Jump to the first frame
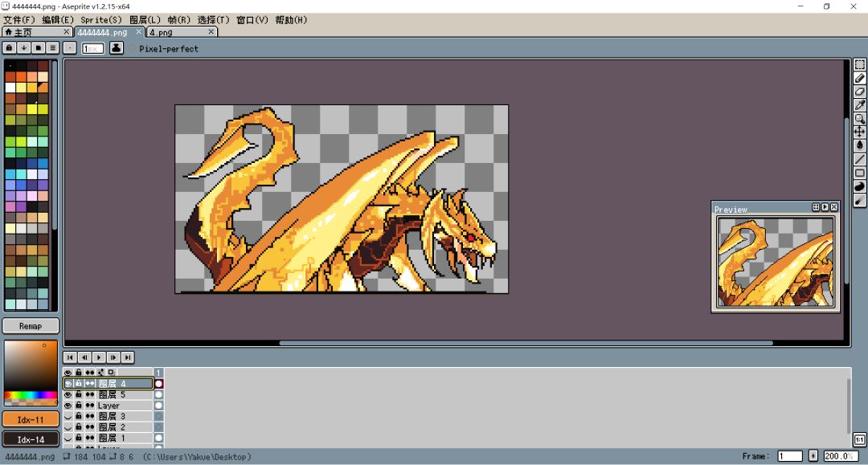868x465 pixels. pyautogui.click(x=70, y=357)
